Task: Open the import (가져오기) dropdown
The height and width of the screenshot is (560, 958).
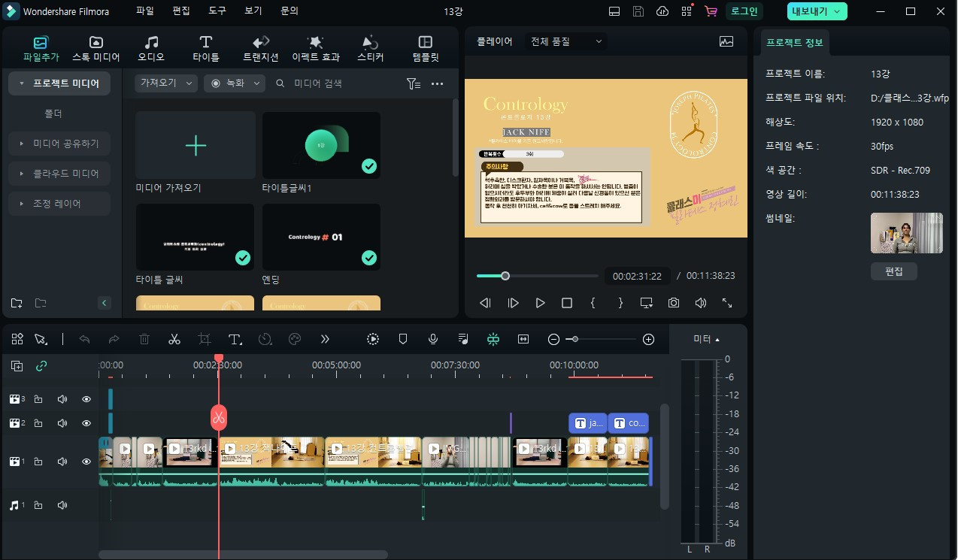Action: (166, 83)
